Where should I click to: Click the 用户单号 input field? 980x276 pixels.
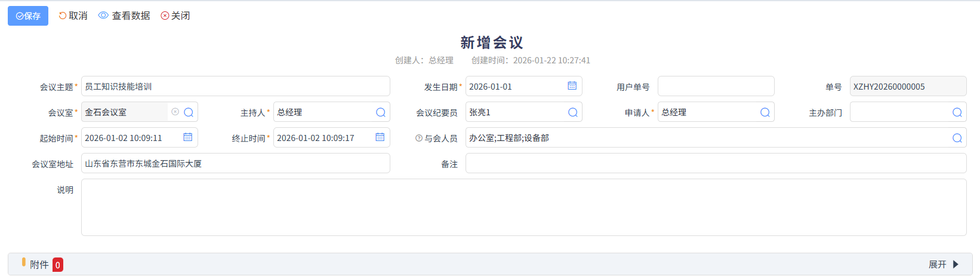(x=716, y=86)
